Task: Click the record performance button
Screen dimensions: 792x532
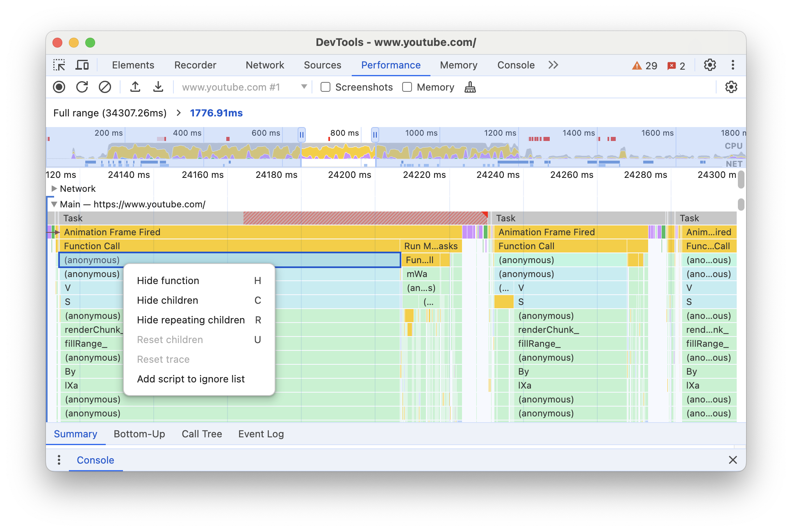Action: [x=59, y=87]
